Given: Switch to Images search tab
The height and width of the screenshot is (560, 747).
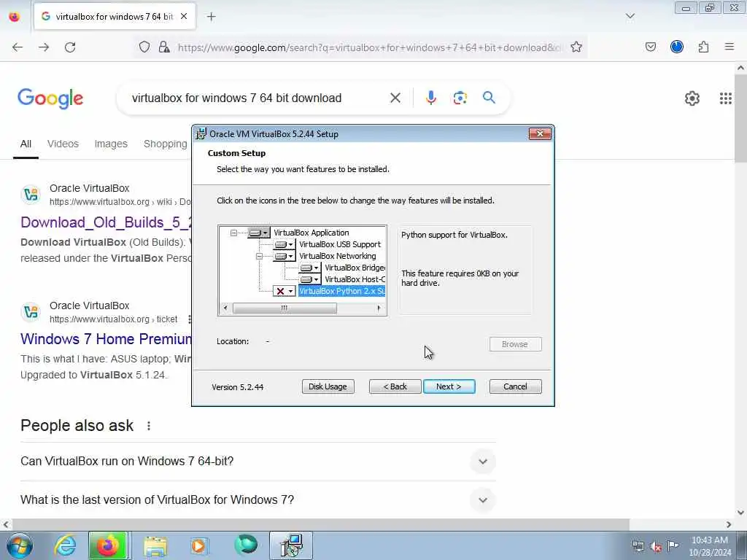Looking at the screenshot, I should pyautogui.click(x=111, y=144).
